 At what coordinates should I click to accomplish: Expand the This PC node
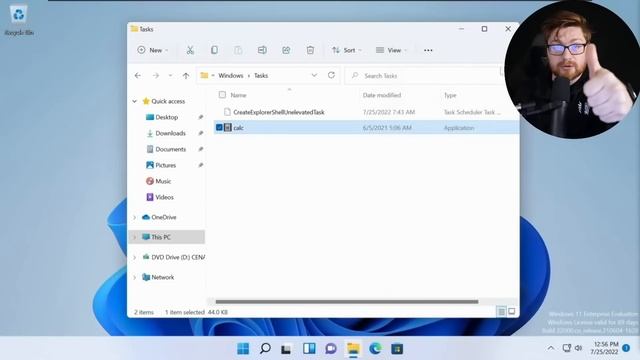pos(134,237)
